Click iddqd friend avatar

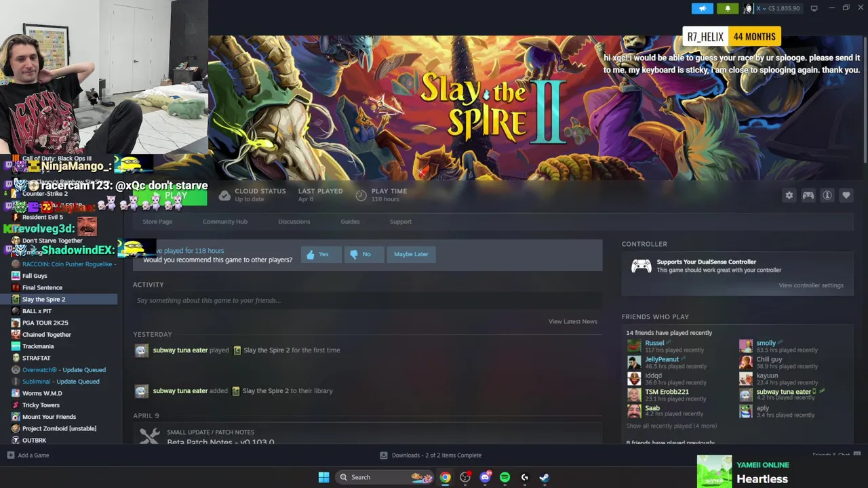[634, 379]
